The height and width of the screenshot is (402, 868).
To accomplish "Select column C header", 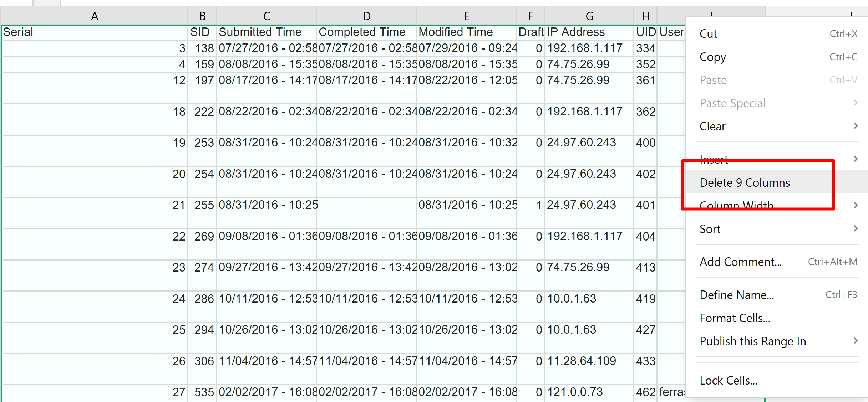I will tap(267, 16).
